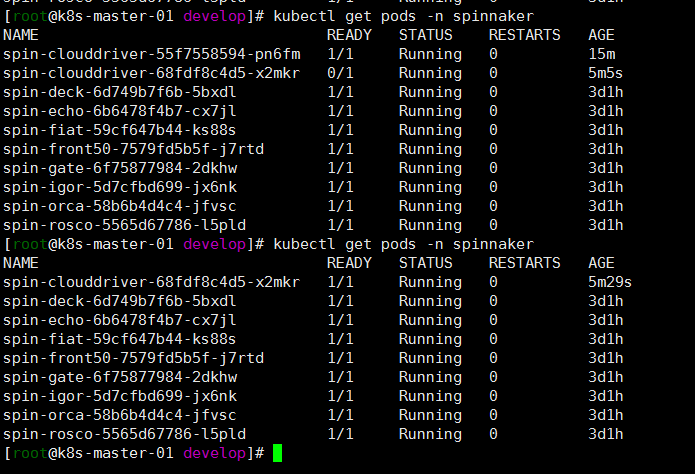Click spin-rosco-5565d67786-l5pld in lower listing

point(125,434)
